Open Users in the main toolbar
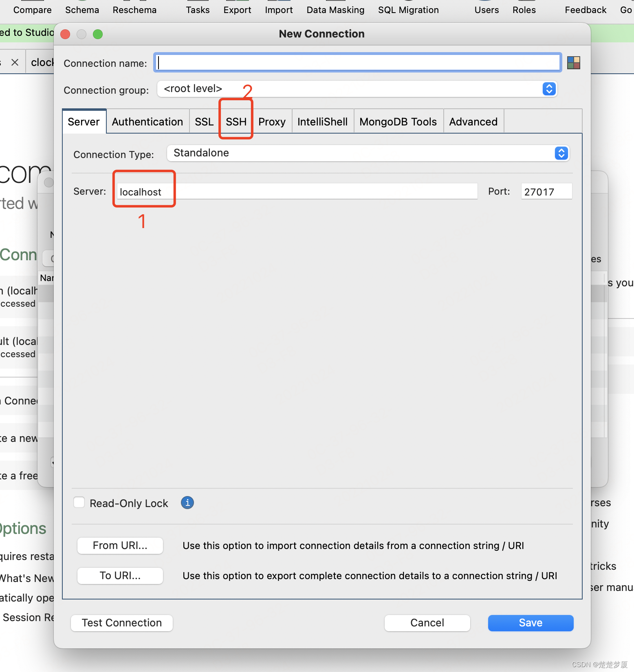The height and width of the screenshot is (672, 634). [487, 10]
